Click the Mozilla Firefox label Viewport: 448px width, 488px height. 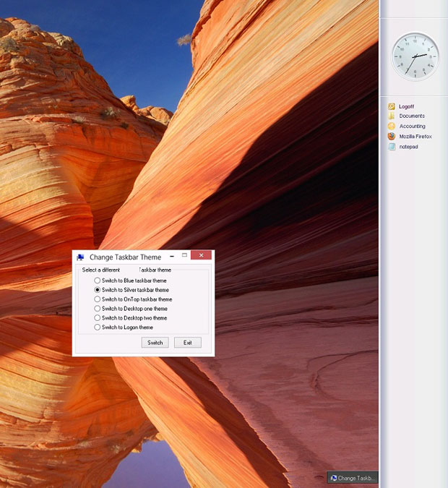(415, 137)
